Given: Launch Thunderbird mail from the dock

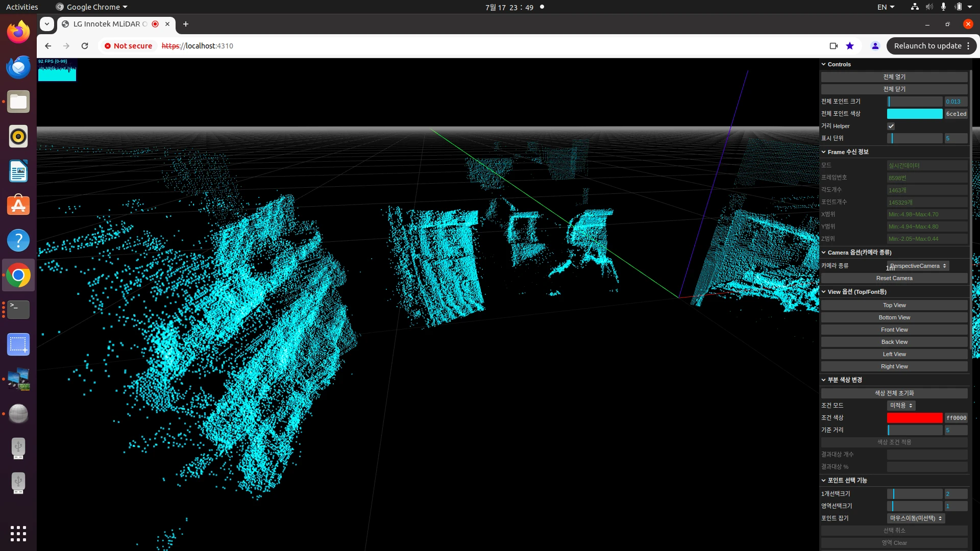Looking at the screenshot, I should [x=18, y=67].
